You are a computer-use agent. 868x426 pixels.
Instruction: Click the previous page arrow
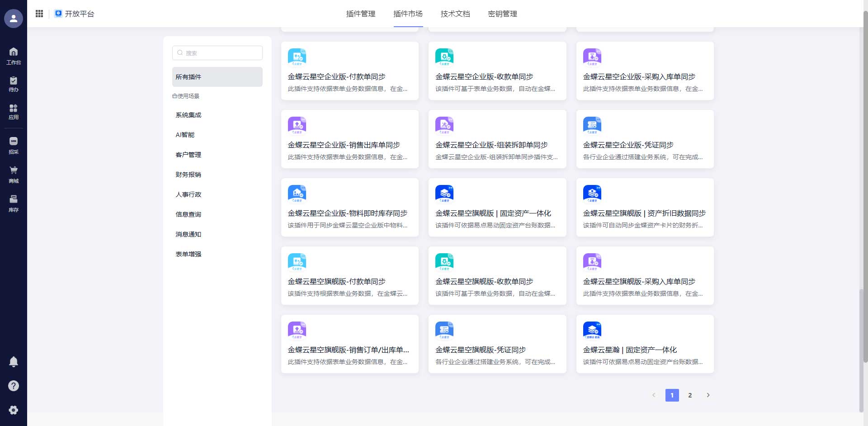[654, 395]
